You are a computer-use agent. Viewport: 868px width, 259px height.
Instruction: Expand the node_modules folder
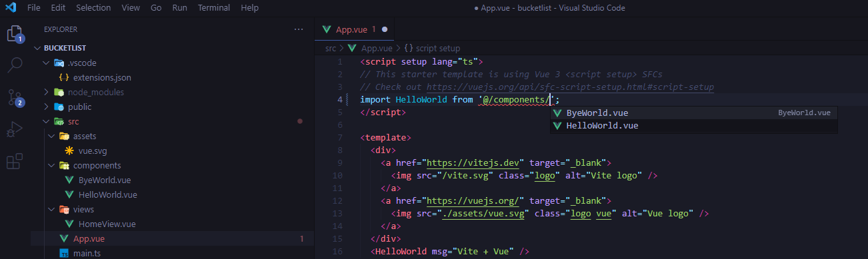[47, 92]
